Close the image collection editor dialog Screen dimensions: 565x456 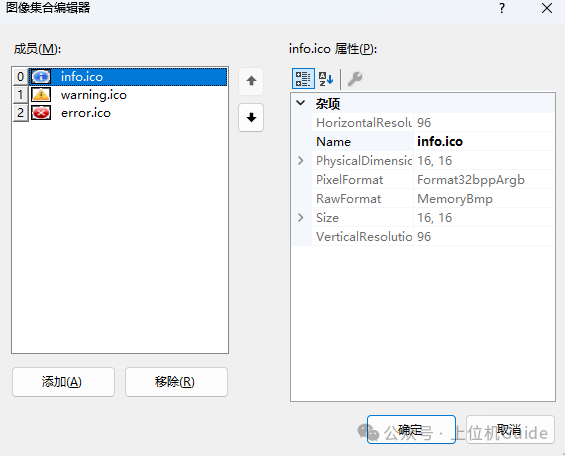[547, 9]
